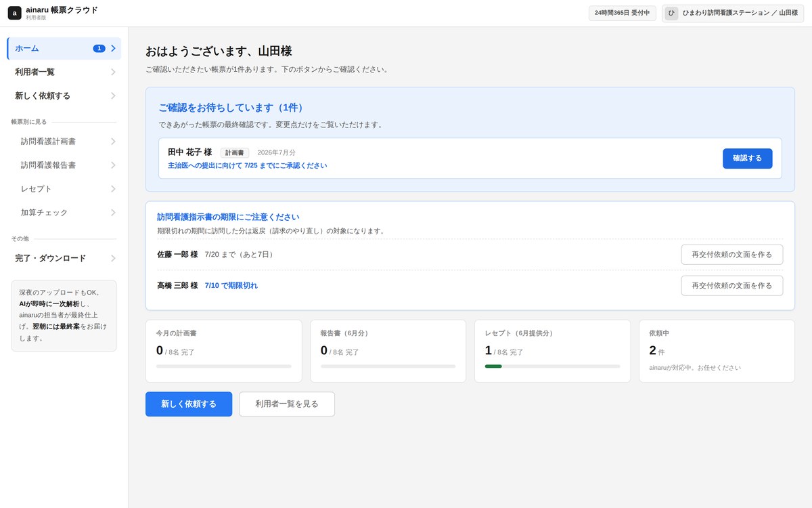Viewport: 812px width, 508px height.
Task: Open the 報告書（6月分） summary card
Action: click(388, 351)
